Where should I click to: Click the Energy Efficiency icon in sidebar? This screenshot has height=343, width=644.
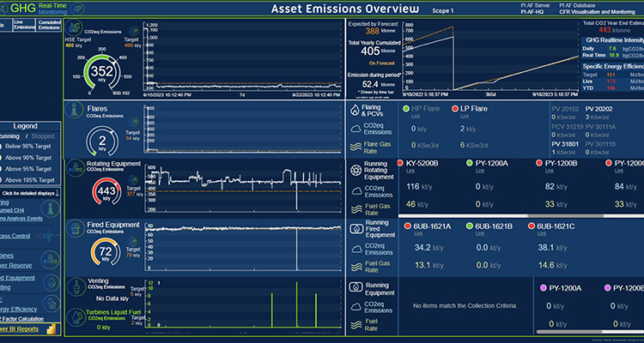53,304
